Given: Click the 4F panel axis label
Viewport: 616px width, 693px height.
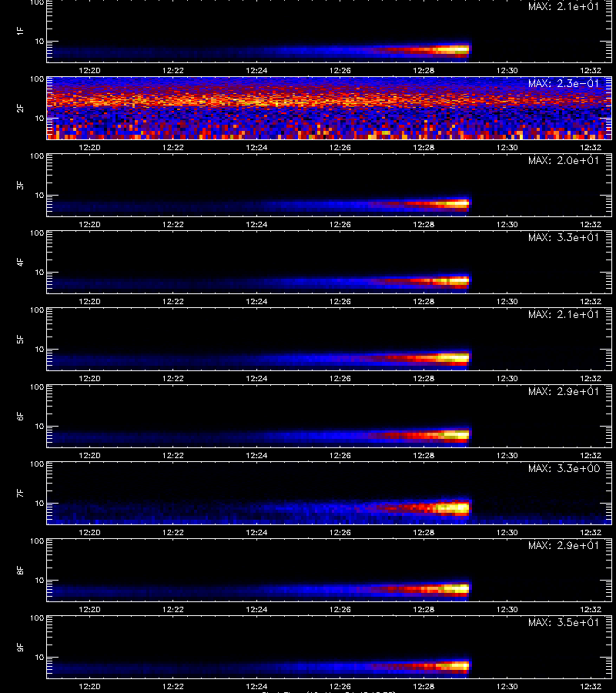Looking at the screenshot, I should pyautogui.click(x=20, y=262).
